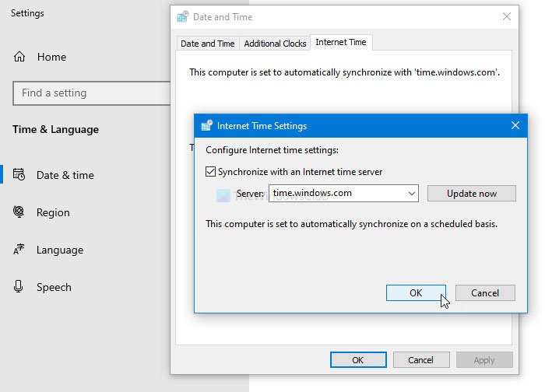Click the Region globe icon
The height and width of the screenshot is (392, 545).
[x=19, y=212]
